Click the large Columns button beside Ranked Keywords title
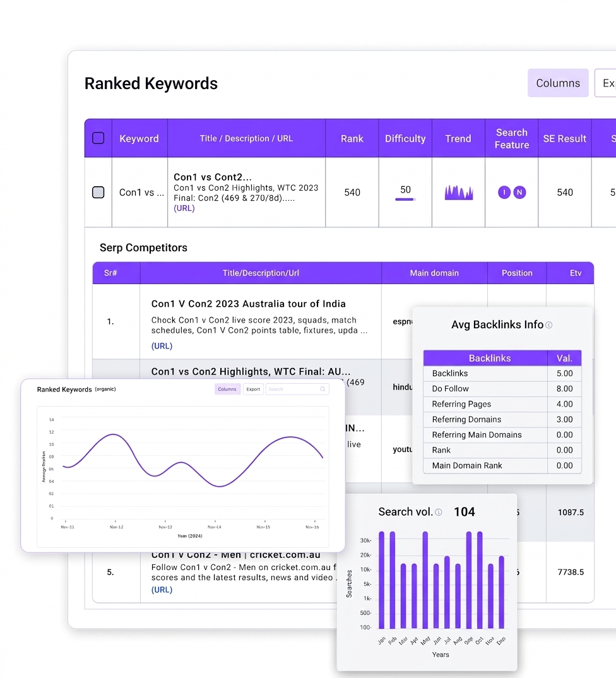The image size is (616, 678). click(x=558, y=83)
